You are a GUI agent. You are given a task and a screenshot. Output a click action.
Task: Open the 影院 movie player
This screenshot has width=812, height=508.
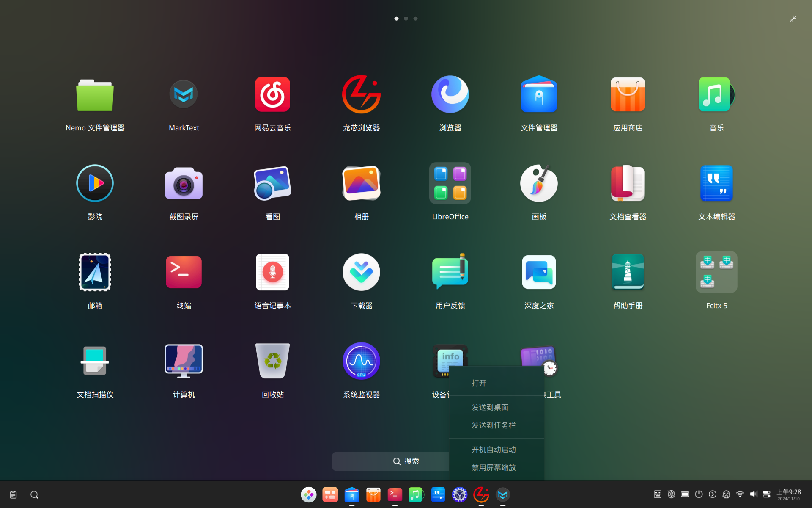95,184
